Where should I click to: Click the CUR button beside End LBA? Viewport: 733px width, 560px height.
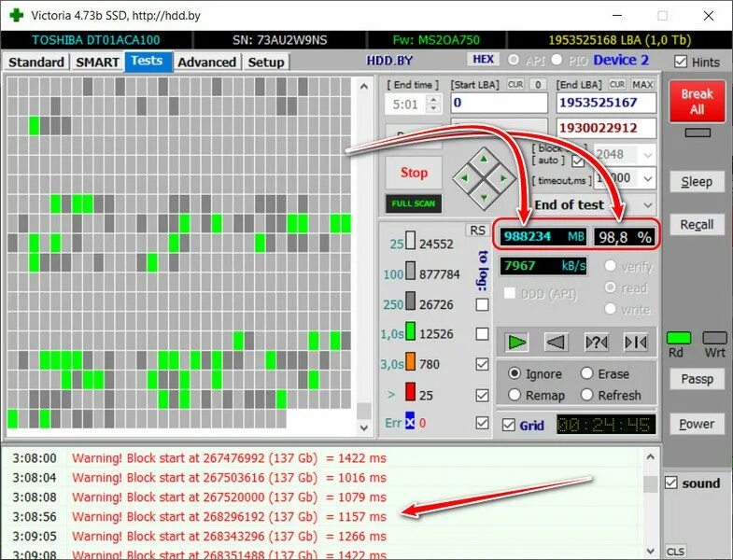point(617,84)
